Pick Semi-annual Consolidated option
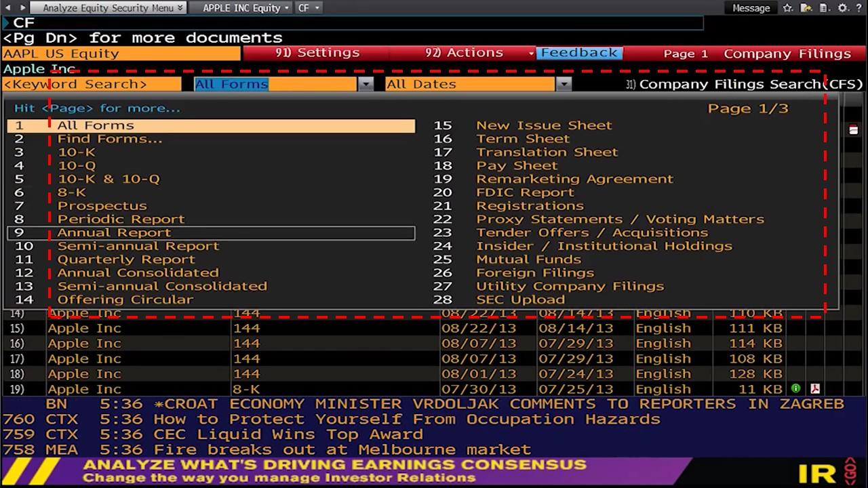The width and height of the screenshot is (868, 488). click(x=162, y=286)
